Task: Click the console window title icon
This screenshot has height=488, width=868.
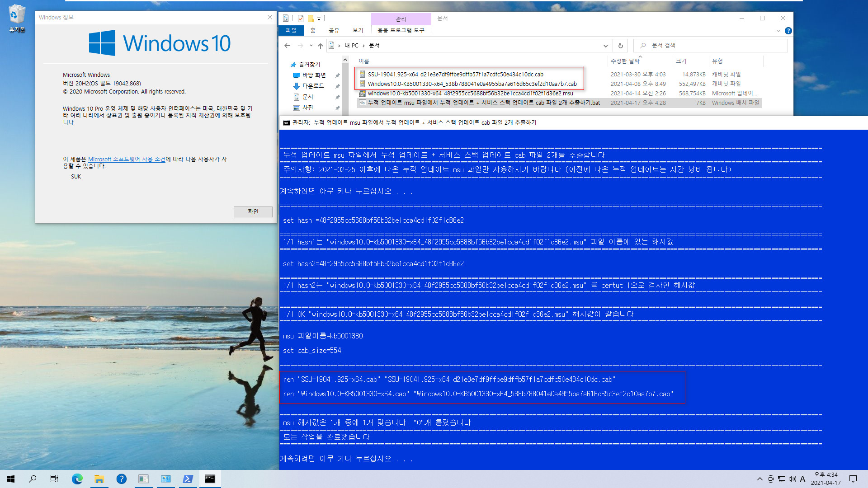Action: [286, 123]
